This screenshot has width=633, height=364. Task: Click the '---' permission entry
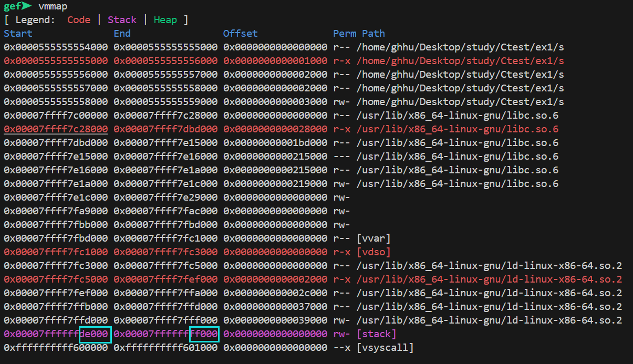(x=342, y=157)
